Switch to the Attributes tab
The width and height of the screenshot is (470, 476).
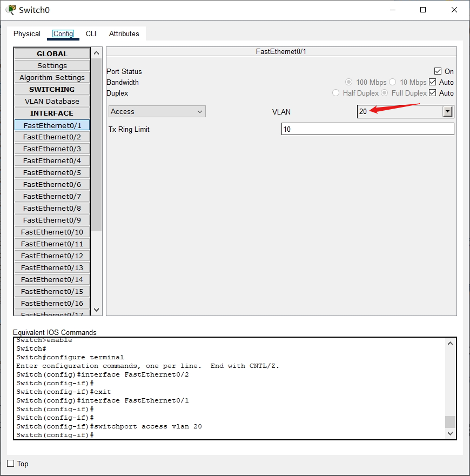click(x=124, y=33)
